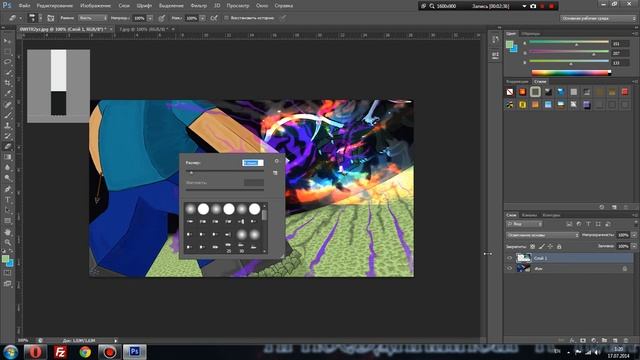Select the Pen tool

[x=7, y=189]
